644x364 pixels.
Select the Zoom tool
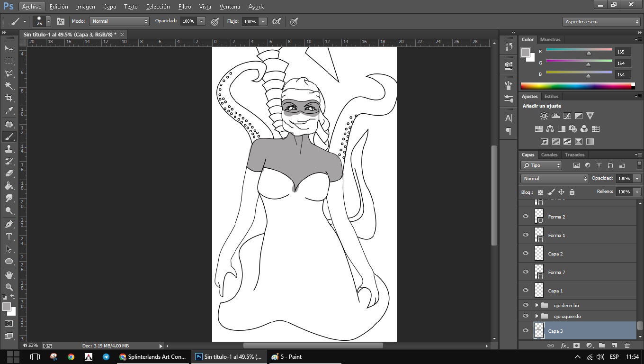9,287
